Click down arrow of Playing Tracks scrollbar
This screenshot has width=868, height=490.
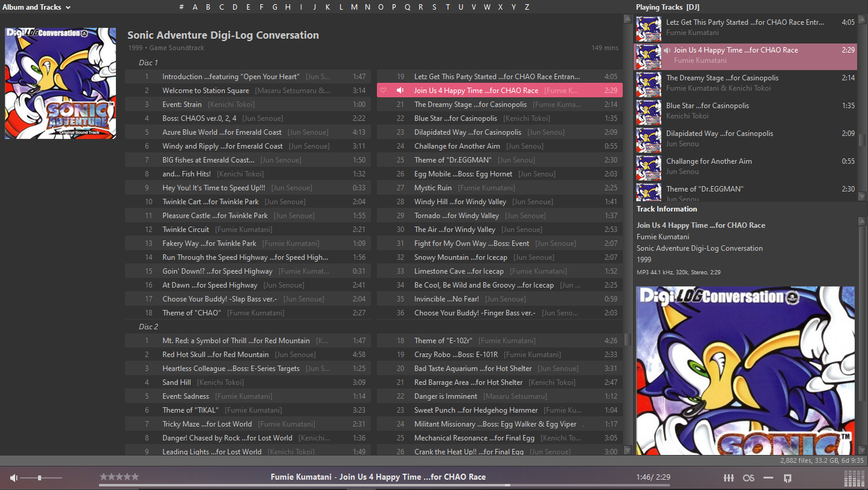pos(862,196)
